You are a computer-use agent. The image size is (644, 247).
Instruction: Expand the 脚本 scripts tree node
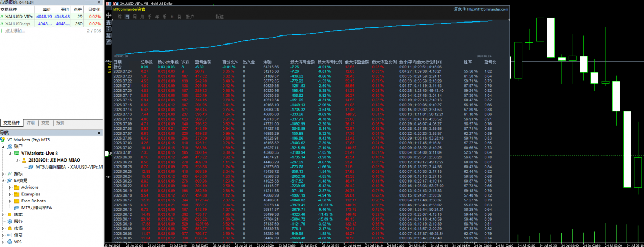click(x=4, y=214)
